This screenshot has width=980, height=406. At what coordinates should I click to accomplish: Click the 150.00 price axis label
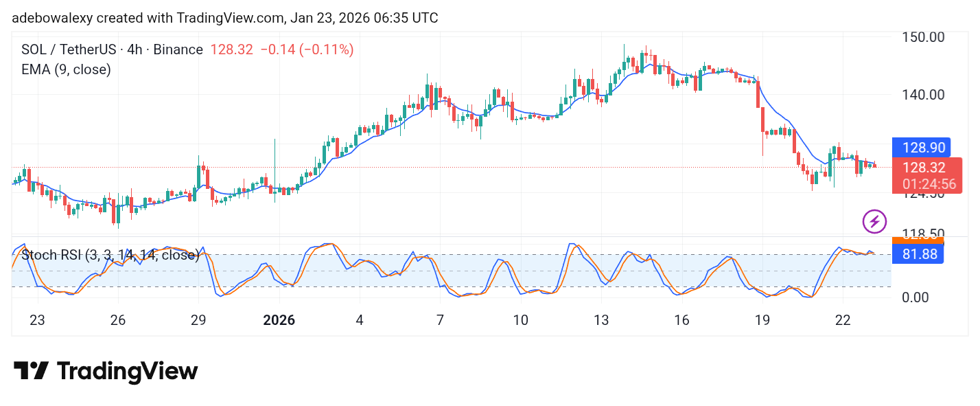(923, 36)
